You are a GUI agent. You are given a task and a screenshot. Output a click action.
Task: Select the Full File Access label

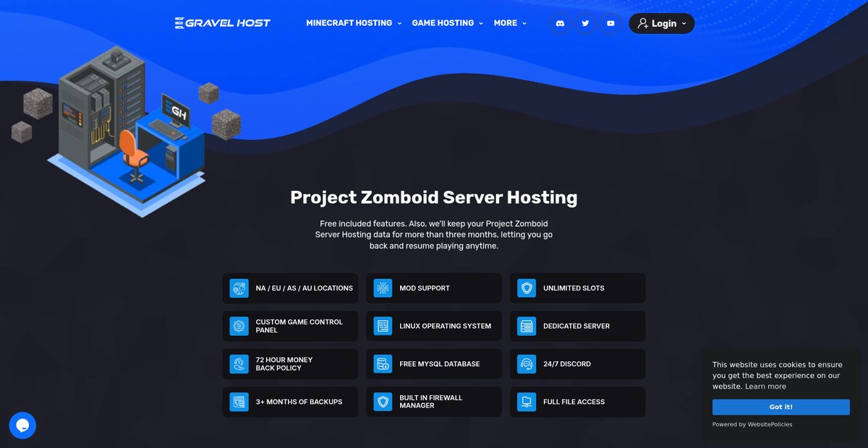[574, 402]
